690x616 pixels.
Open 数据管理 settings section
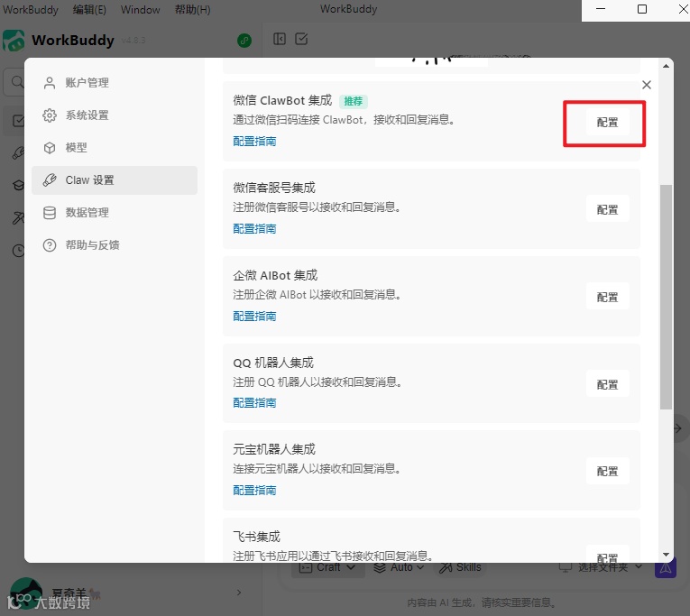pyautogui.click(x=115, y=213)
